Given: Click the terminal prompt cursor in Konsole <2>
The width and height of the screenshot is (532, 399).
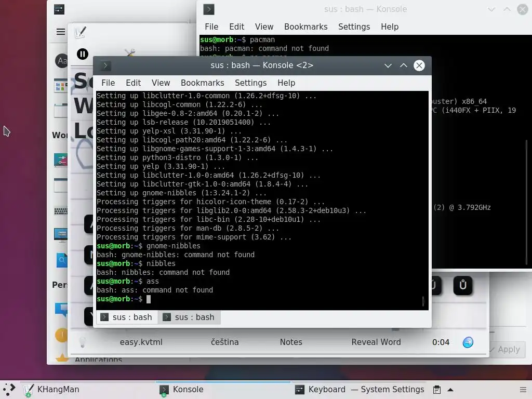Looking at the screenshot, I should 148,299.
